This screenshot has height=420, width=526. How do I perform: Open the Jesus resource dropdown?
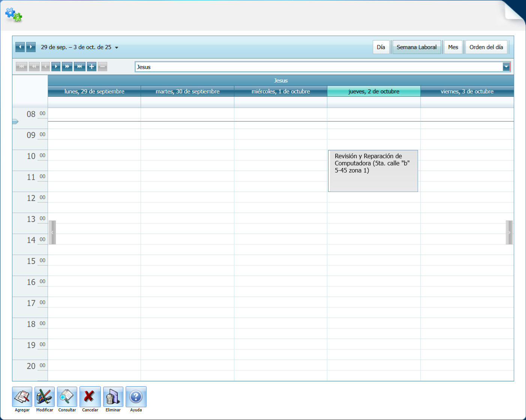coord(507,66)
